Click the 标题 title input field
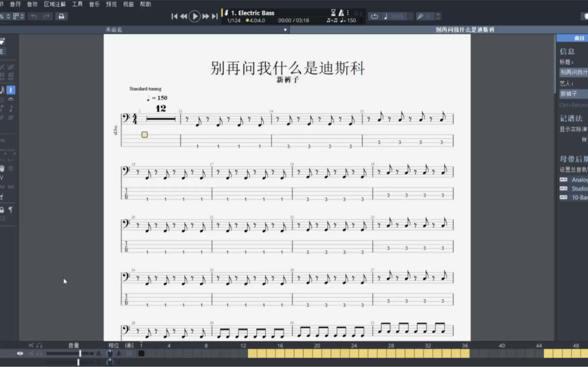Viewport: 588px width, 367px height. coord(573,72)
